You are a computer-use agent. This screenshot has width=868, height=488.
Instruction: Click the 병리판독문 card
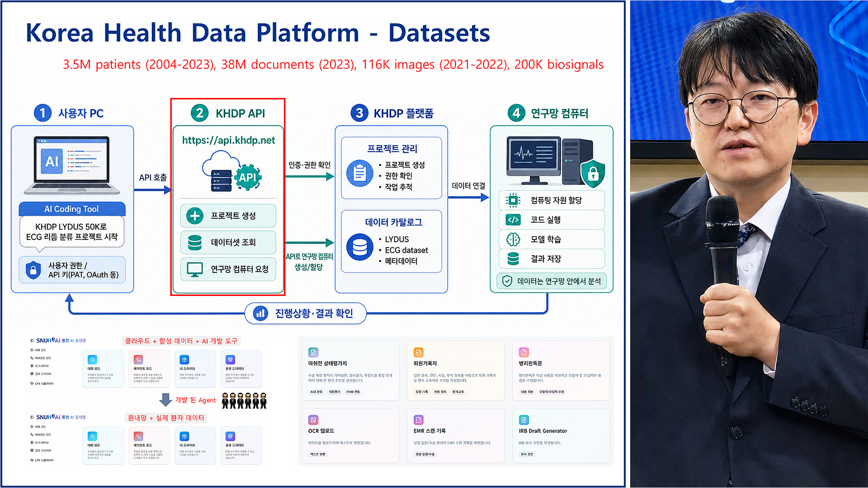pyautogui.click(x=561, y=371)
